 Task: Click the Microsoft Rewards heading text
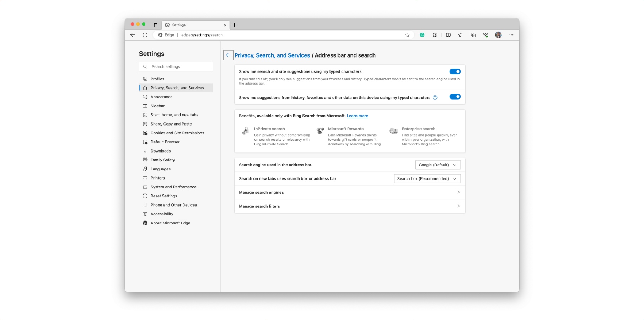point(346,129)
